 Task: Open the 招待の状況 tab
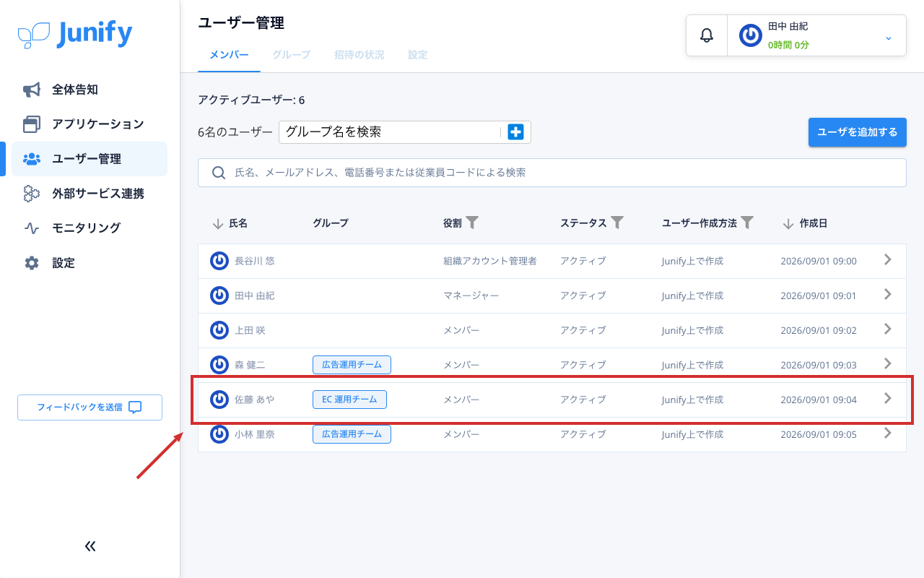(x=359, y=55)
